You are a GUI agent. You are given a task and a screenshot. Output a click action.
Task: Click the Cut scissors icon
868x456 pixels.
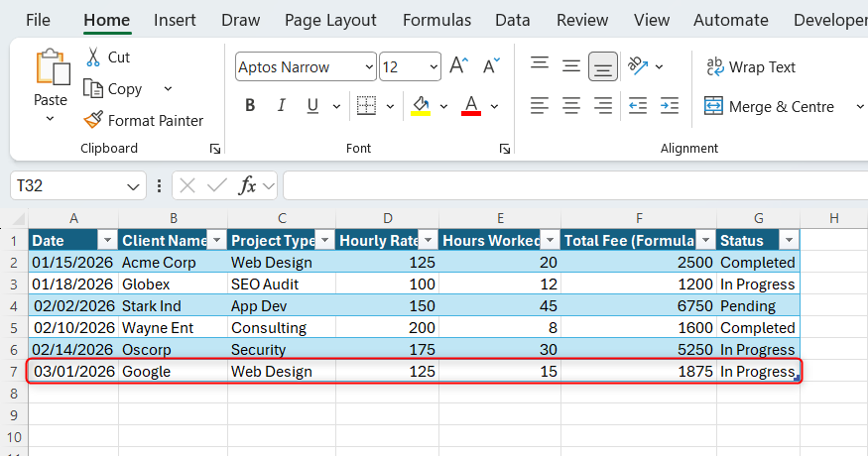point(93,57)
